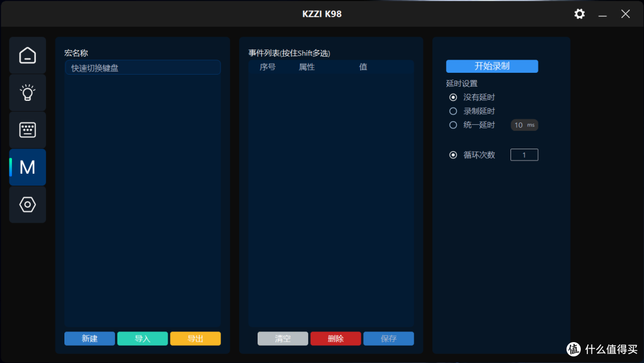Clear the event list with 清空
The height and width of the screenshot is (363, 644).
tap(283, 339)
